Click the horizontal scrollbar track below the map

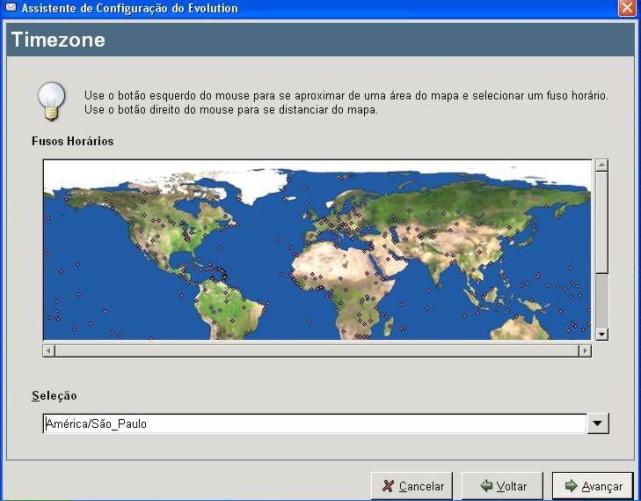click(317, 351)
